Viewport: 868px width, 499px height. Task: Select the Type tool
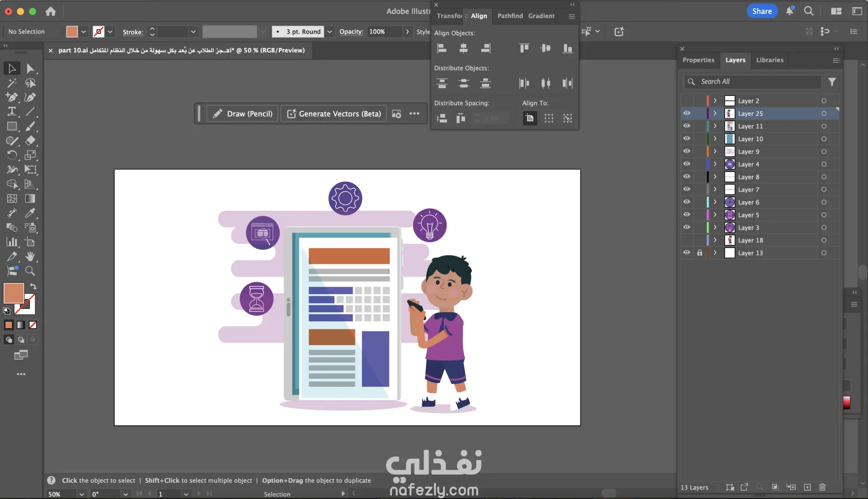[x=12, y=112]
